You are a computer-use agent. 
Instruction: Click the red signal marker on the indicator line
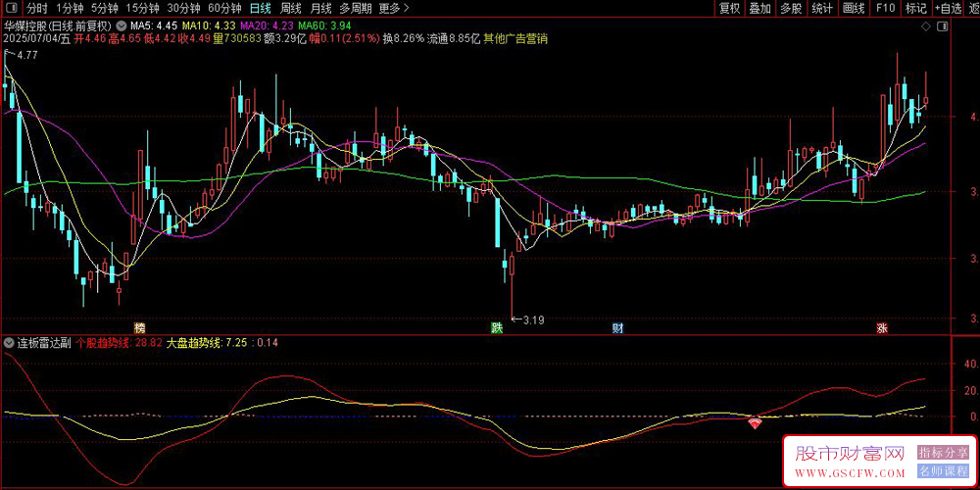click(x=756, y=423)
